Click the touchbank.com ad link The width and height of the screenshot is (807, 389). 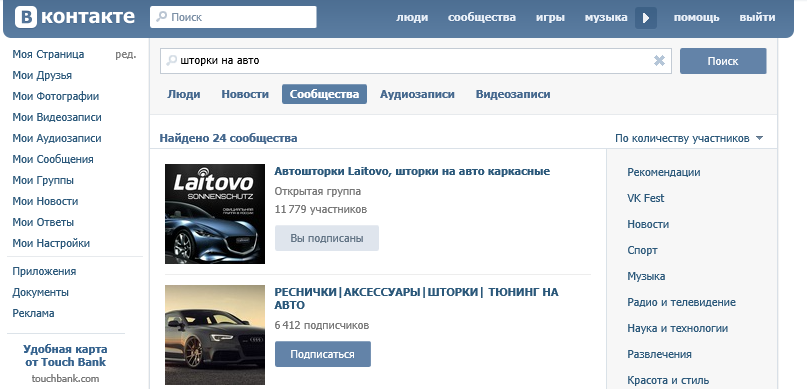click(65, 379)
